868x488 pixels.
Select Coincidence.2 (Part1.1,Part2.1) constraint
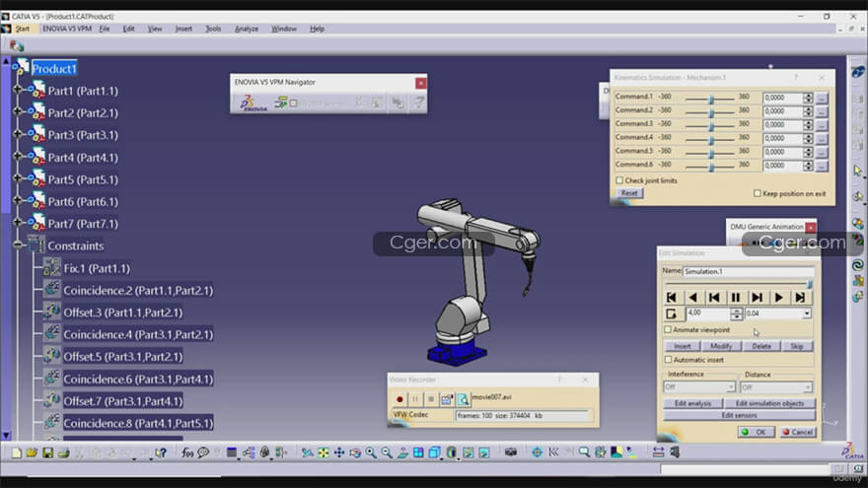click(138, 291)
